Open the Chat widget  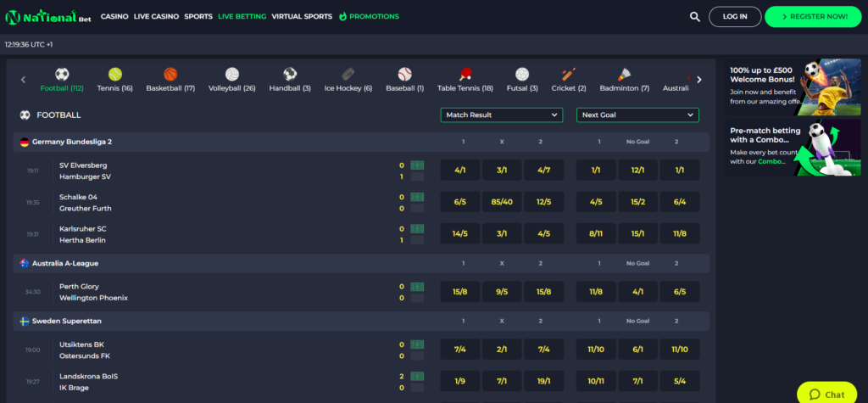(827, 395)
